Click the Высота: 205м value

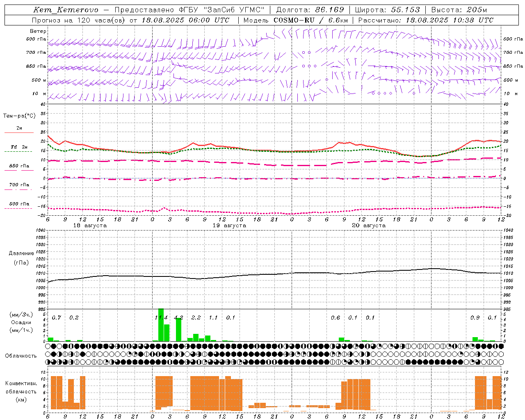tap(459, 10)
